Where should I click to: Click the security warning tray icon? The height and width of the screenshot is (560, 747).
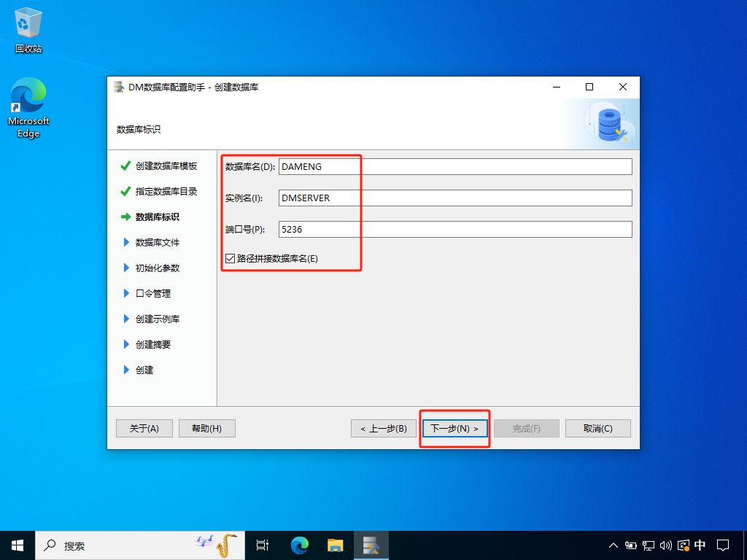coord(683,545)
